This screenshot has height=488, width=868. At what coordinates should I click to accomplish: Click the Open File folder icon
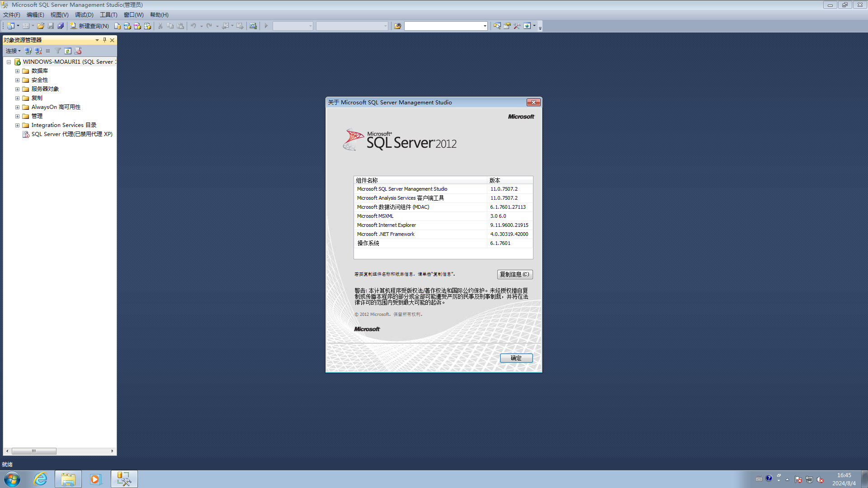[x=41, y=26]
